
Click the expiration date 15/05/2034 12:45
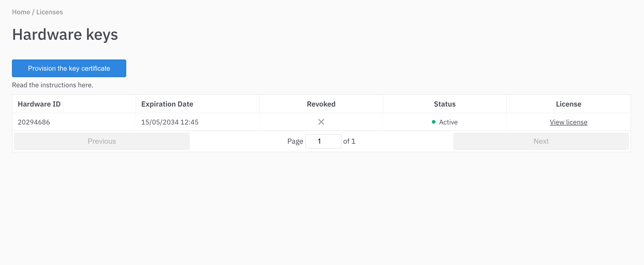pos(170,122)
